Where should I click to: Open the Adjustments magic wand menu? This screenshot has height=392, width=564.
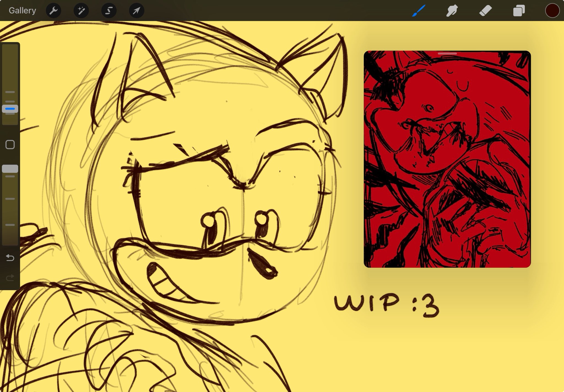pos(81,11)
